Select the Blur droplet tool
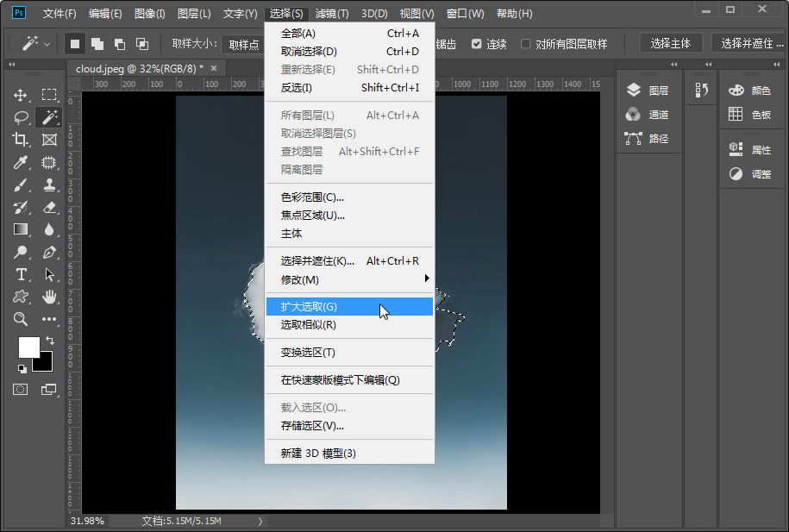The height and width of the screenshot is (532, 789). click(x=49, y=229)
